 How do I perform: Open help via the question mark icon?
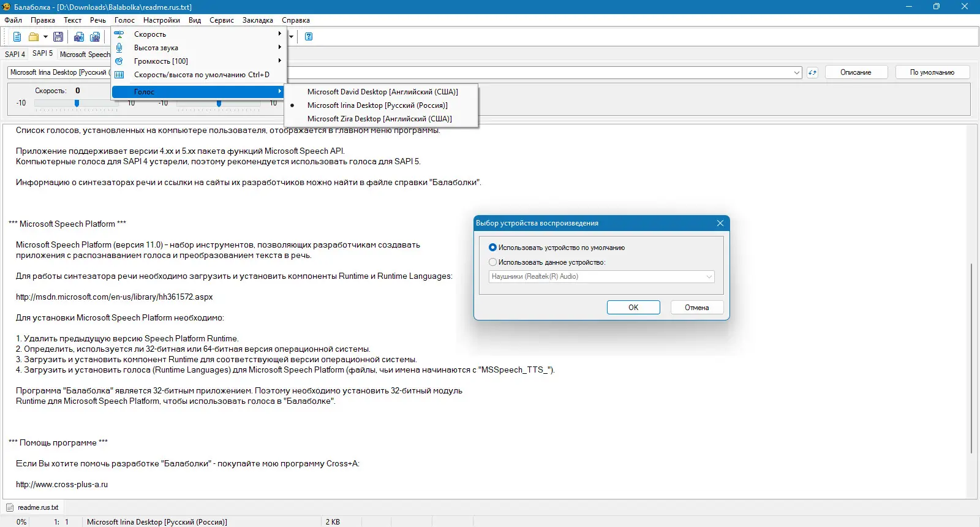309,37
